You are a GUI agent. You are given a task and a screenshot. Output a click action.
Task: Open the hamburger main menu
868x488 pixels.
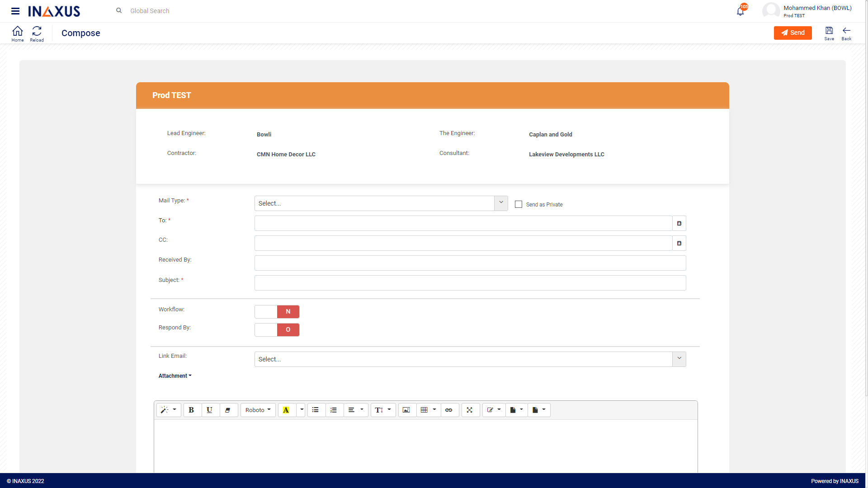pos(15,11)
